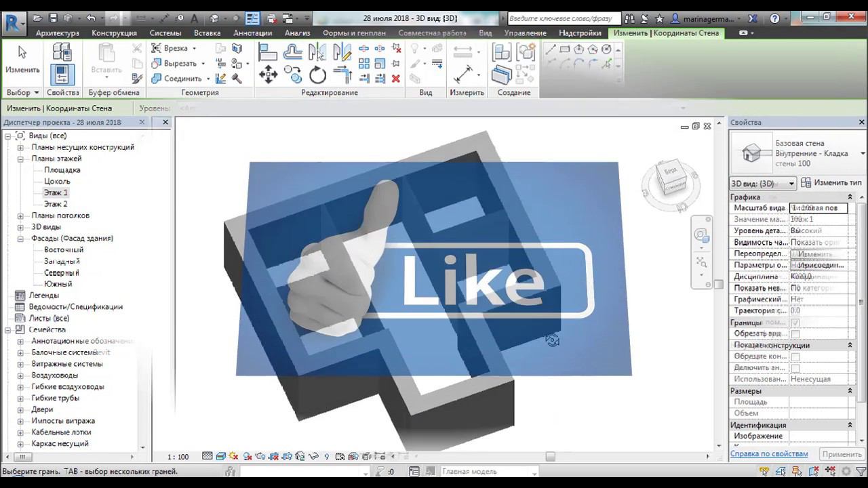Open the 3D вид: {3D} selector dropdown
The height and width of the screenshot is (488, 868).
[763, 184]
